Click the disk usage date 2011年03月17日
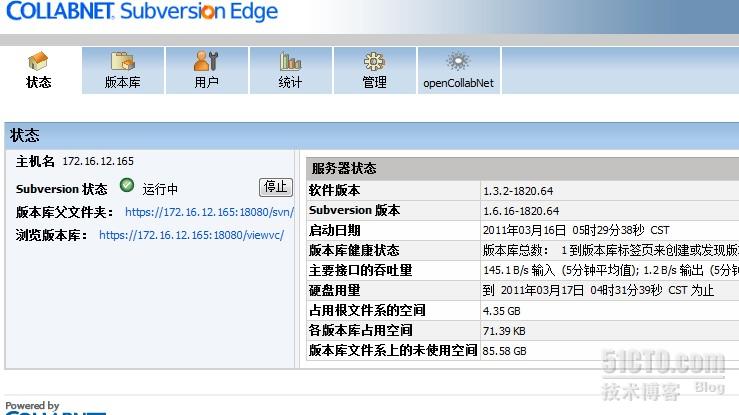 click(542, 290)
